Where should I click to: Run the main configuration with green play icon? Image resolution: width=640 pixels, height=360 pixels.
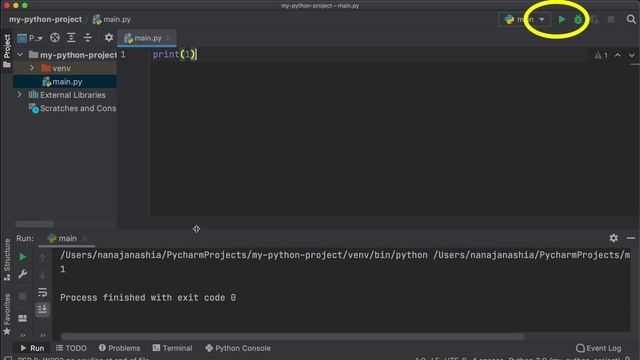[x=562, y=19]
